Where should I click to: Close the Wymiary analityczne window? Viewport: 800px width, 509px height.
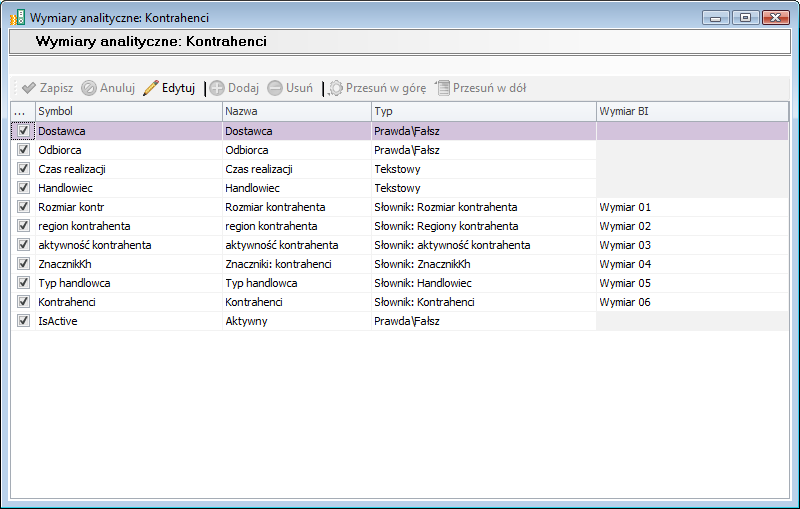pos(776,17)
